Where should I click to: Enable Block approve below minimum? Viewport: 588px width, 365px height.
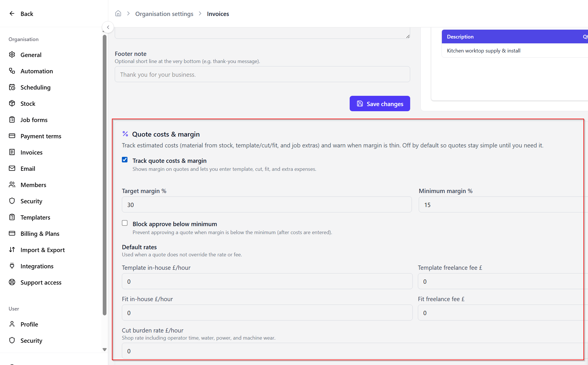click(x=125, y=223)
